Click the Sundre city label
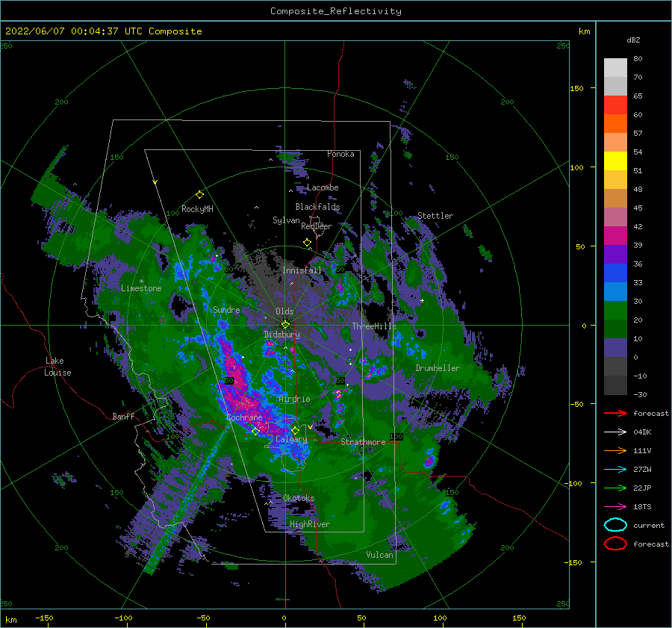The height and width of the screenshot is (628, 672). pos(226,310)
